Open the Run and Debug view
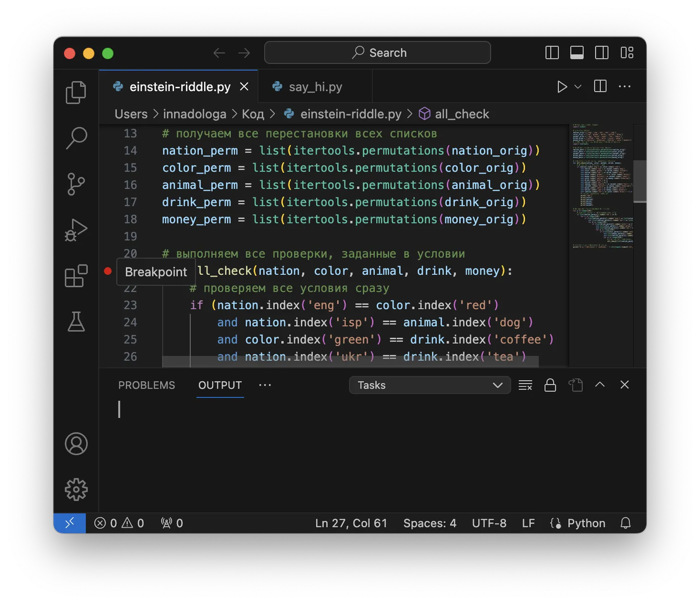The image size is (700, 604). (76, 229)
